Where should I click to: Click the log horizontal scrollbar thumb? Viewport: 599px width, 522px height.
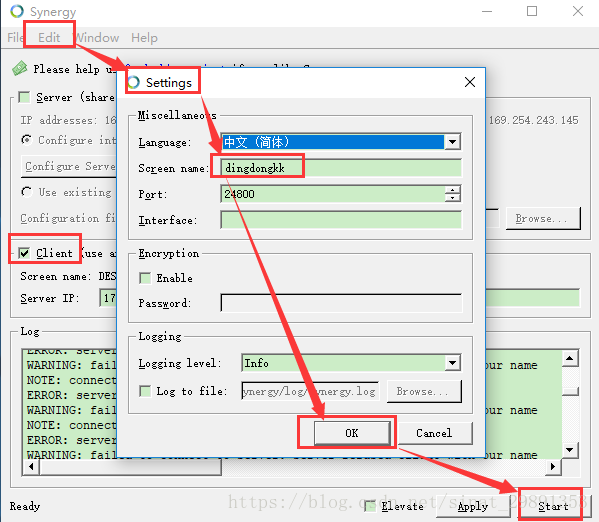point(130,467)
